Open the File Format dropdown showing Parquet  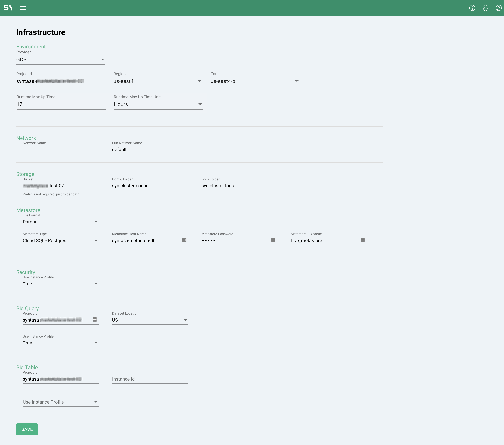pyautogui.click(x=61, y=222)
